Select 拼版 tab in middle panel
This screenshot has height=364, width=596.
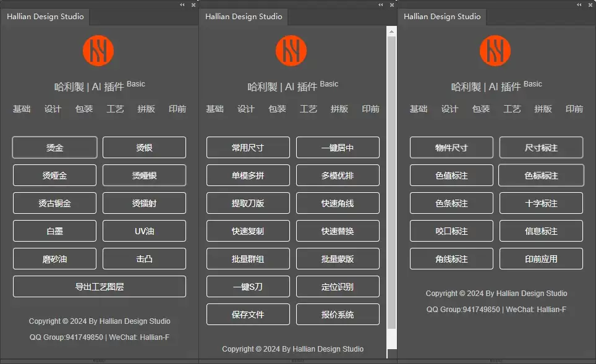[x=339, y=109]
